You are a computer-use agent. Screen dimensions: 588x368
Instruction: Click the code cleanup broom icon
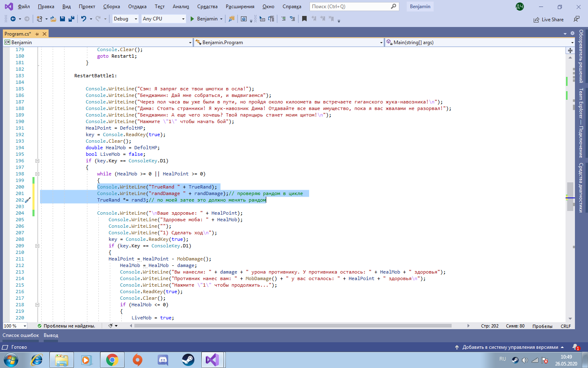110,326
